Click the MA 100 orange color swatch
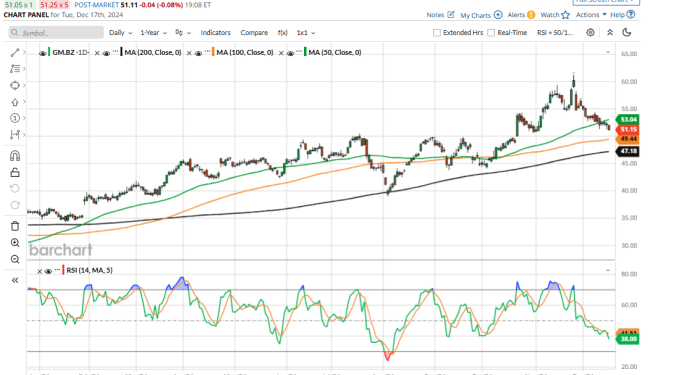This screenshot has width=700, height=375. (x=213, y=52)
